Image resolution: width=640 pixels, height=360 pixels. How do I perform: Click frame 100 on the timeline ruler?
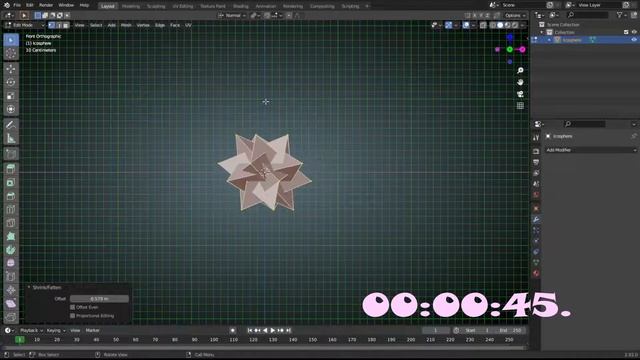click(x=214, y=340)
